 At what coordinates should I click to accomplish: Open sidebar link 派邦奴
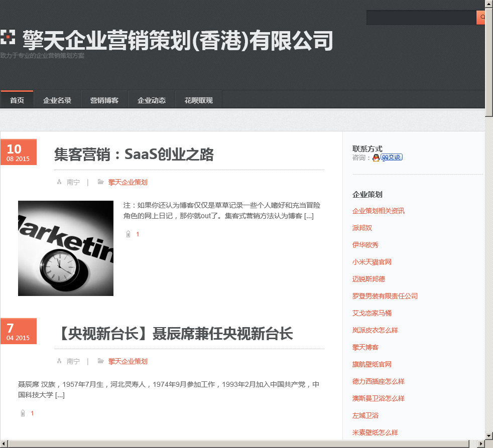[x=362, y=227]
